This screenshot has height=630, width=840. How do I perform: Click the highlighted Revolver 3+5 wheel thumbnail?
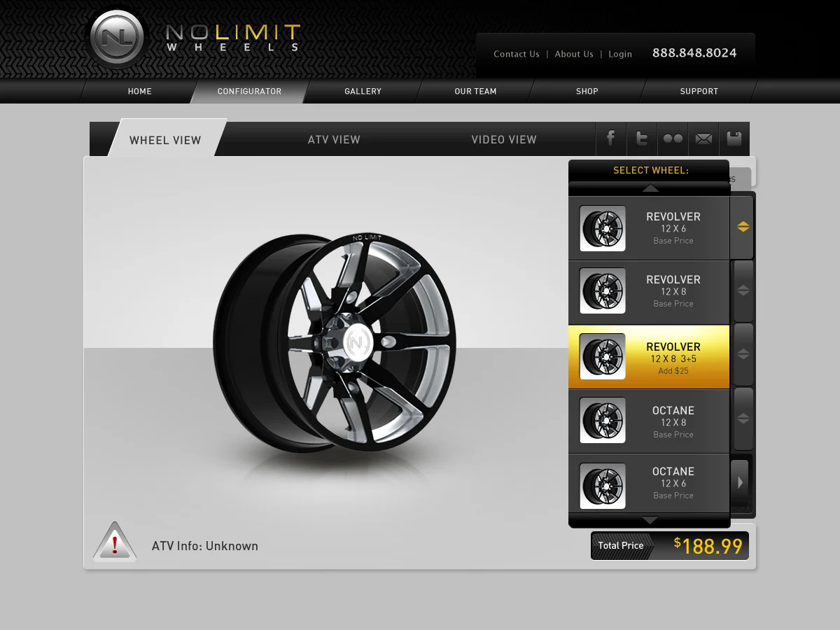603,356
